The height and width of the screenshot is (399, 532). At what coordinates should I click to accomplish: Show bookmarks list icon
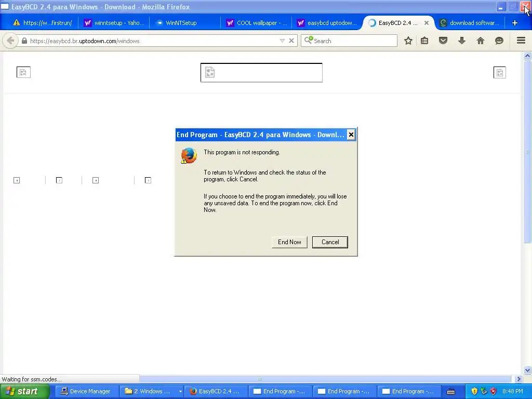coord(424,41)
